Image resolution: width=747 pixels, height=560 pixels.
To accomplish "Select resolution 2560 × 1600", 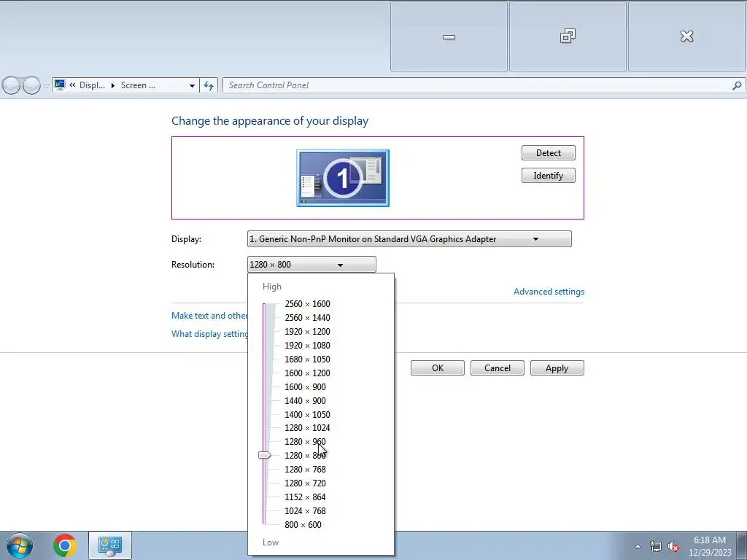I will point(307,304).
